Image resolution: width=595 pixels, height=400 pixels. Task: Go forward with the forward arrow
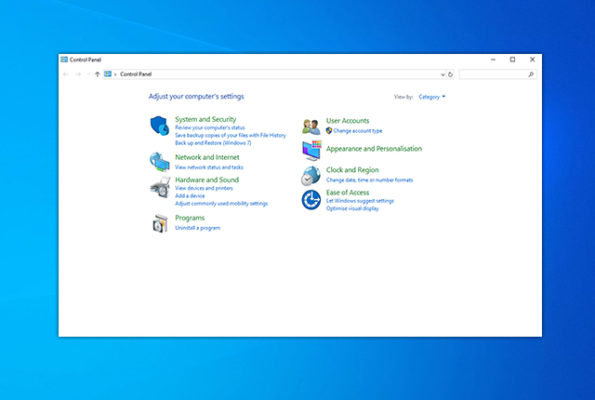[x=78, y=74]
